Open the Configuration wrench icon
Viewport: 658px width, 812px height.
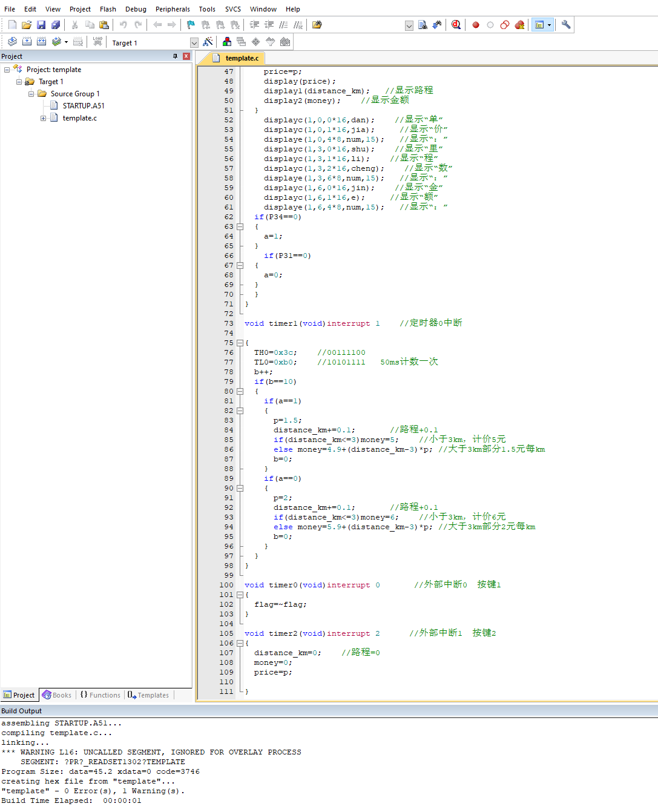pos(566,25)
